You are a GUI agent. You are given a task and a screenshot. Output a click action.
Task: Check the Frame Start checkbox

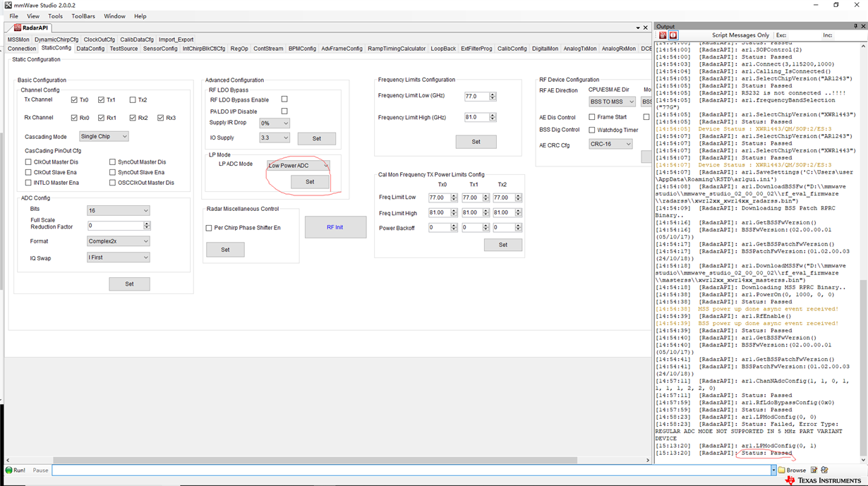pyautogui.click(x=592, y=117)
